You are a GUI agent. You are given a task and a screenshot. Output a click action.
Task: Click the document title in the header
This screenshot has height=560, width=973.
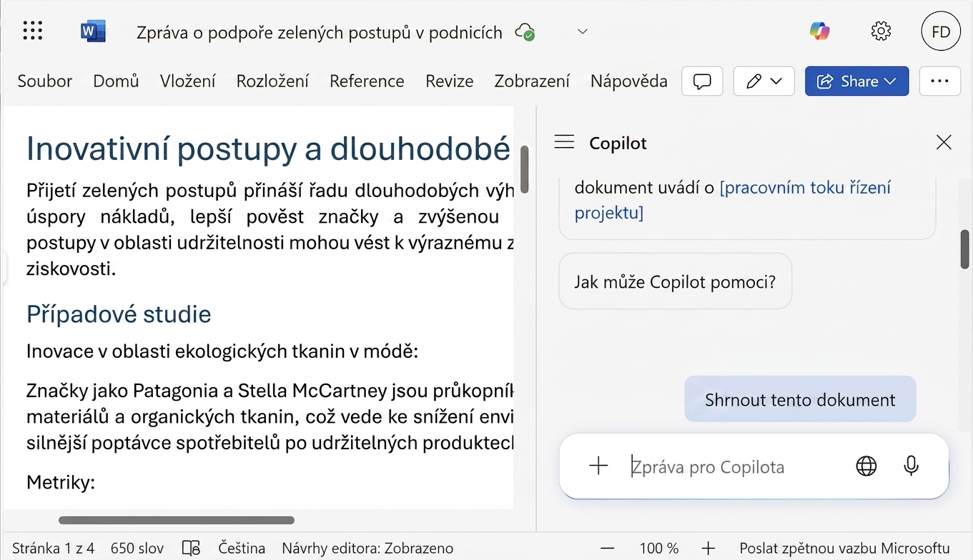[320, 32]
